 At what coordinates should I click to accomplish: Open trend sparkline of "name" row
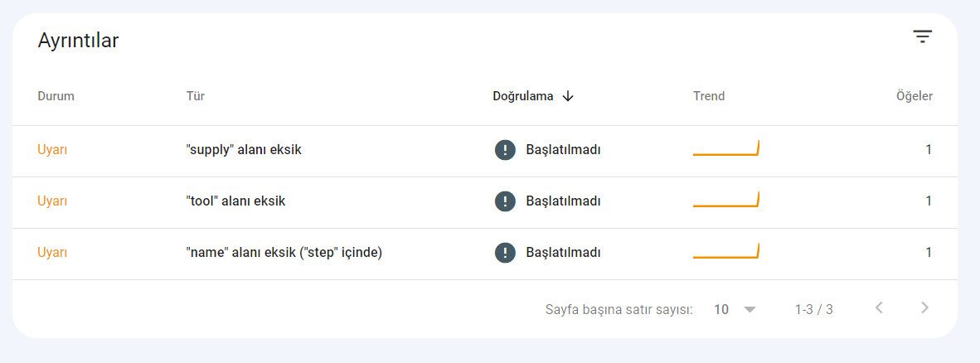click(x=725, y=251)
